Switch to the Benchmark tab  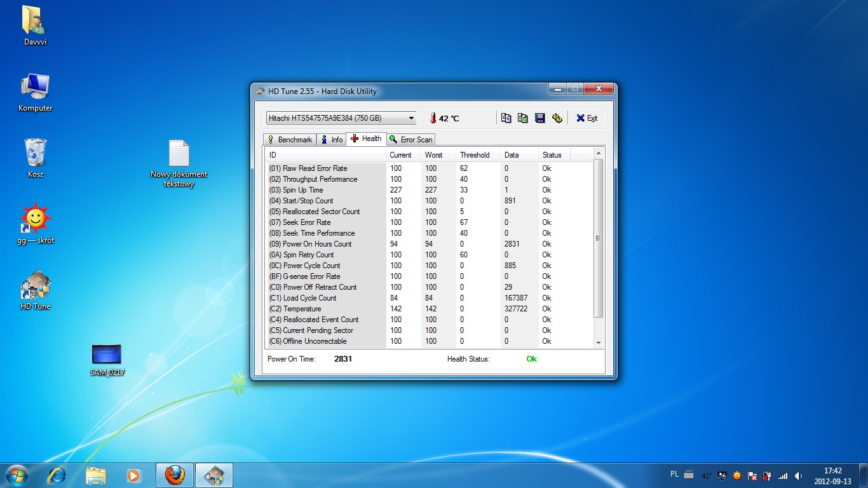[x=289, y=139]
